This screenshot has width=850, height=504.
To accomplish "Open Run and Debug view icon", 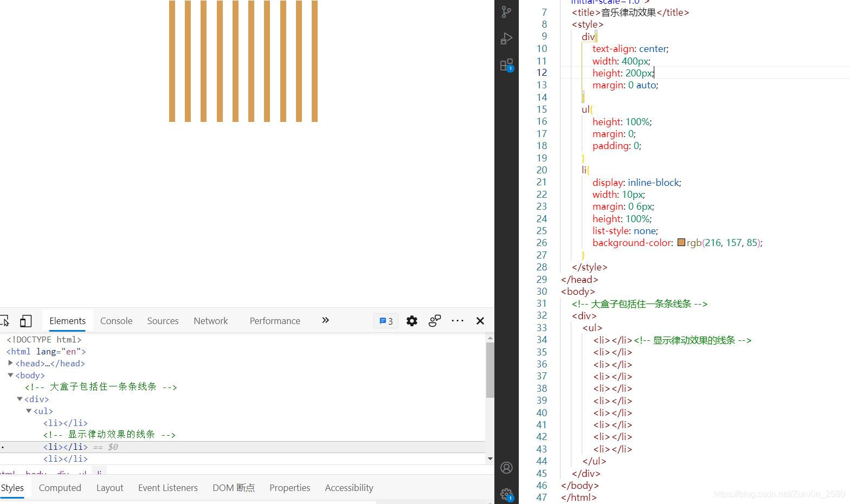I will [x=506, y=38].
